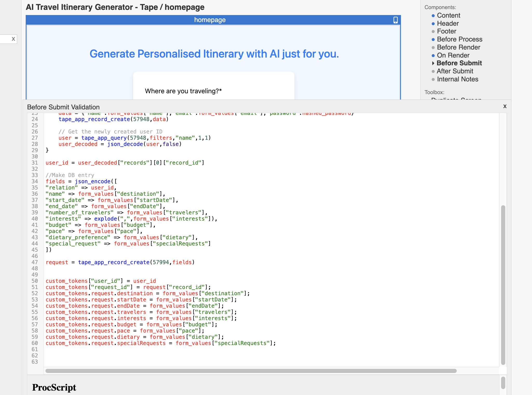Viewport: 532px width, 395px height.
Task: Click the indicator dot next to After Submit
Action: tap(433, 71)
